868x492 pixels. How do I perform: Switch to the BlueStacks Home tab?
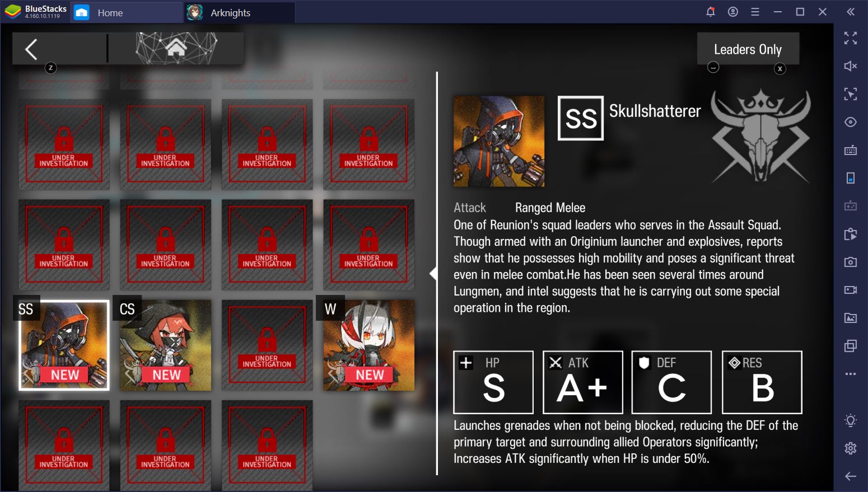click(x=127, y=12)
